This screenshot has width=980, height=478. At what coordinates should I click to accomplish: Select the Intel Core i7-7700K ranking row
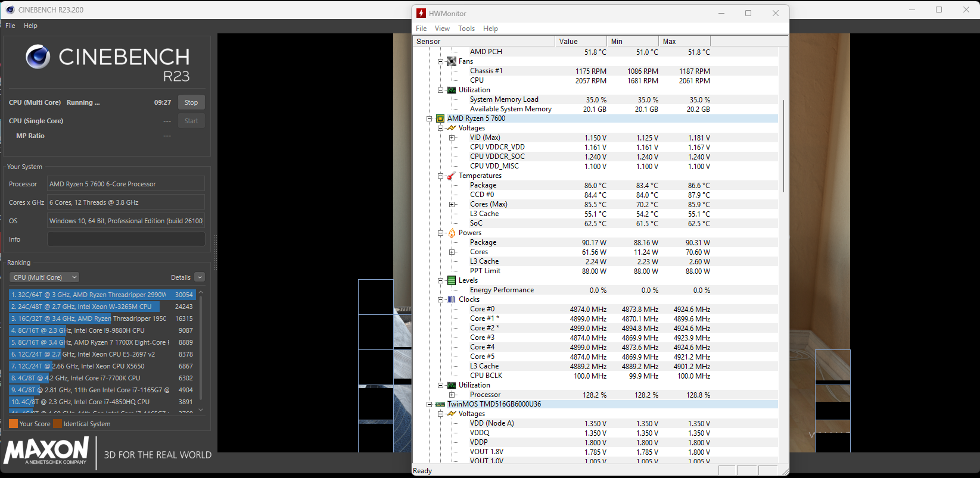click(102, 378)
